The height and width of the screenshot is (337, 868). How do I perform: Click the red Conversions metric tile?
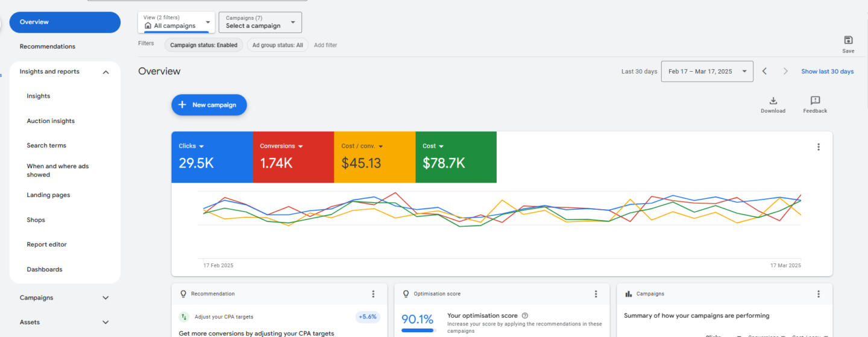pyautogui.click(x=294, y=157)
